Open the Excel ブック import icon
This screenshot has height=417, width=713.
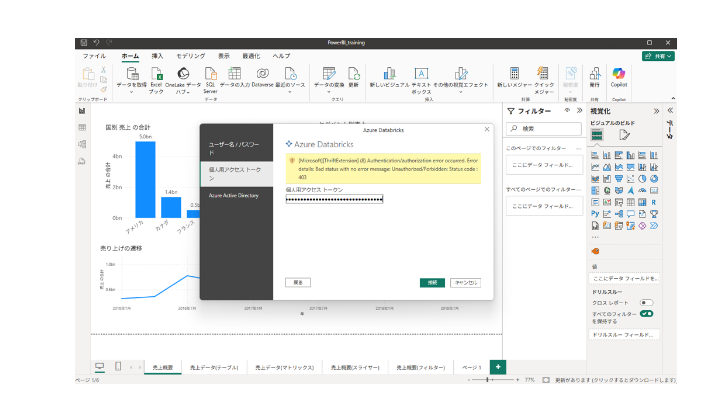(156, 74)
